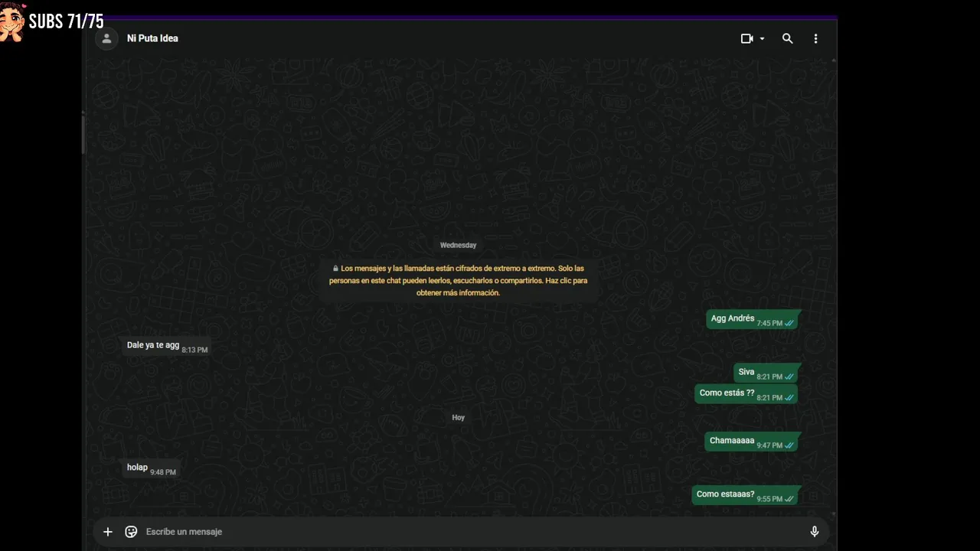This screenshot has width=980, height=551.
Task: Open the emoji picker icon
Action: pyautogui.click(x=131, y=532)
